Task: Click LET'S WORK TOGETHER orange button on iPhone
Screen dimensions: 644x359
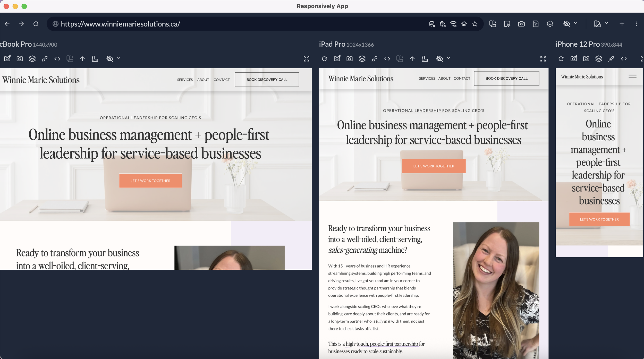Action: pyautogui.click(x=599, y=219)
